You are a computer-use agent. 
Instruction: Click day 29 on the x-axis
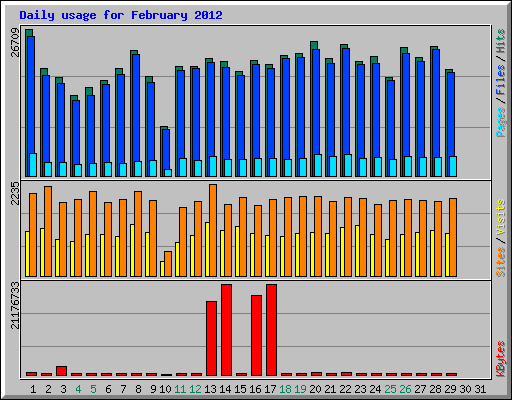coord(450,389)
